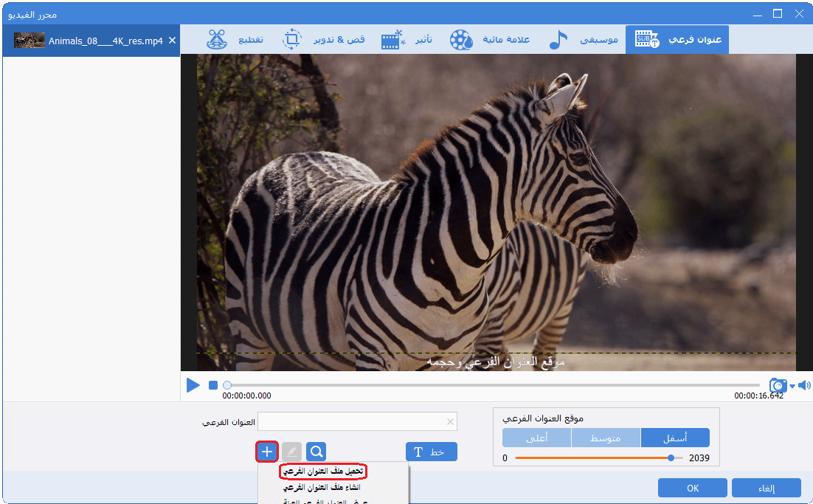Click the subtitle position slider handle
This screenshot has width=813, height=504.
point(671,458)
